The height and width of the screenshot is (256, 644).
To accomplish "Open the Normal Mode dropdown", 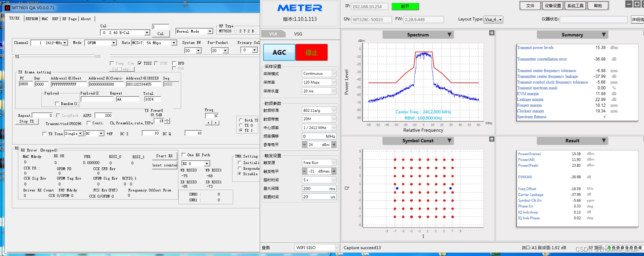I will (x=210, y=31).
